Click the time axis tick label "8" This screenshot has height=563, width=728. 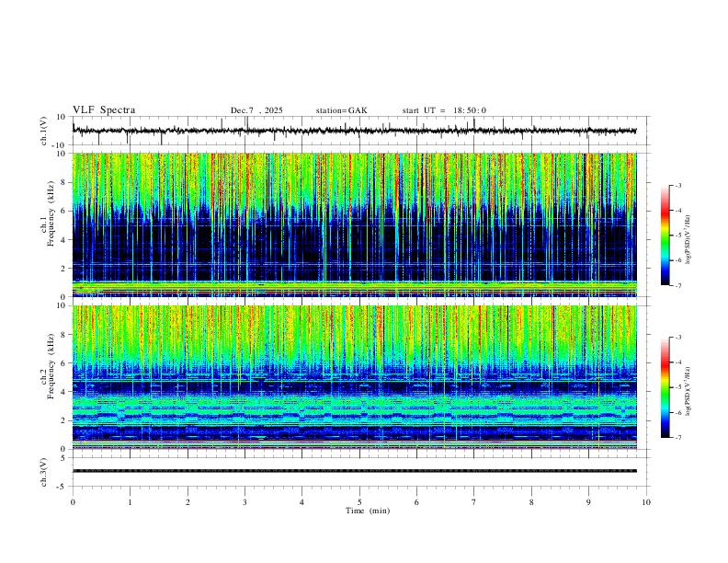[531, 502]
